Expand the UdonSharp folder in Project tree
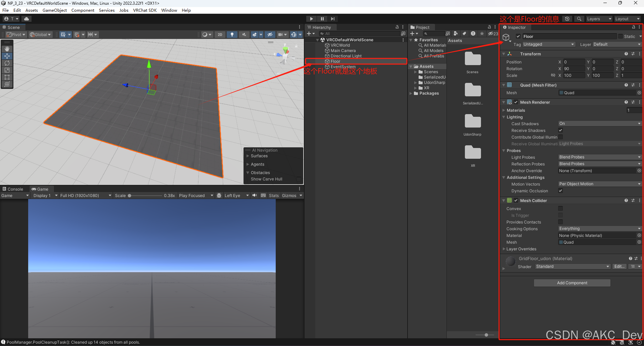 tap(416, 83)
